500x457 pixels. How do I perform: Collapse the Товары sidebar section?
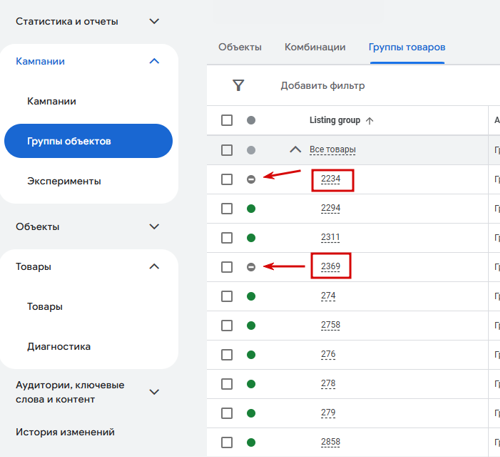154,267
